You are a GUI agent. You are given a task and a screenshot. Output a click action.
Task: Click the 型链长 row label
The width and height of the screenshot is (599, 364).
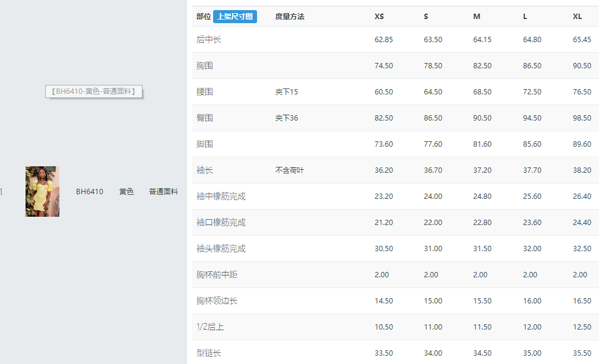[208, 353]
